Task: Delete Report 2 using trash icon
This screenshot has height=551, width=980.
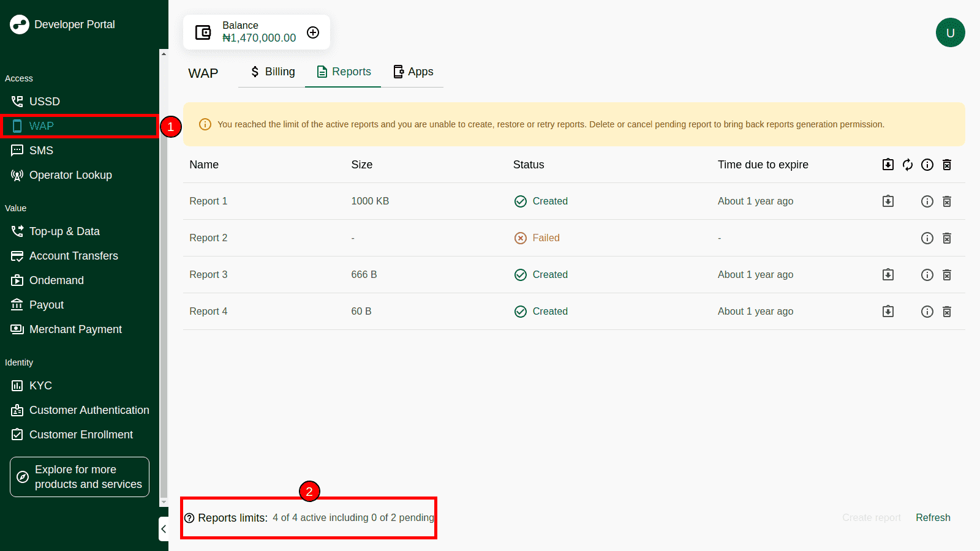Action: pyautogui.click(x=946, y=238)
